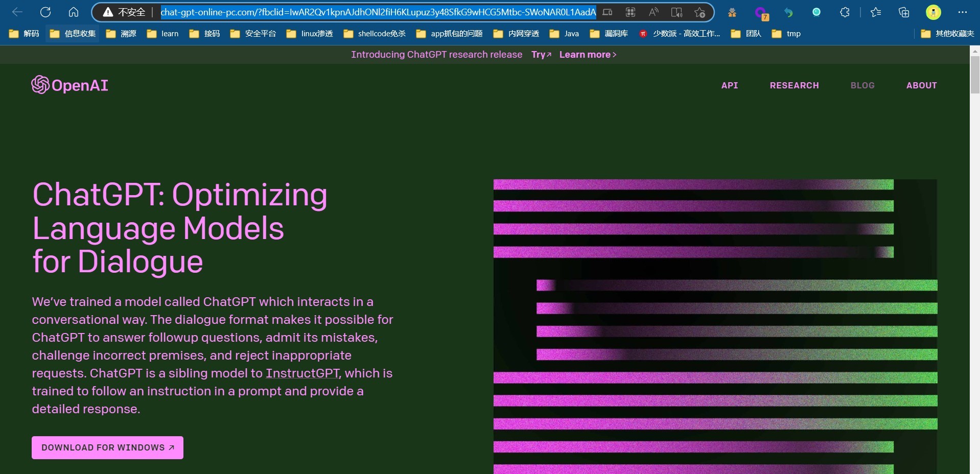Screen dimensions: 980x474
Task: Click the Download for Windows button
Action: (107, 447)
